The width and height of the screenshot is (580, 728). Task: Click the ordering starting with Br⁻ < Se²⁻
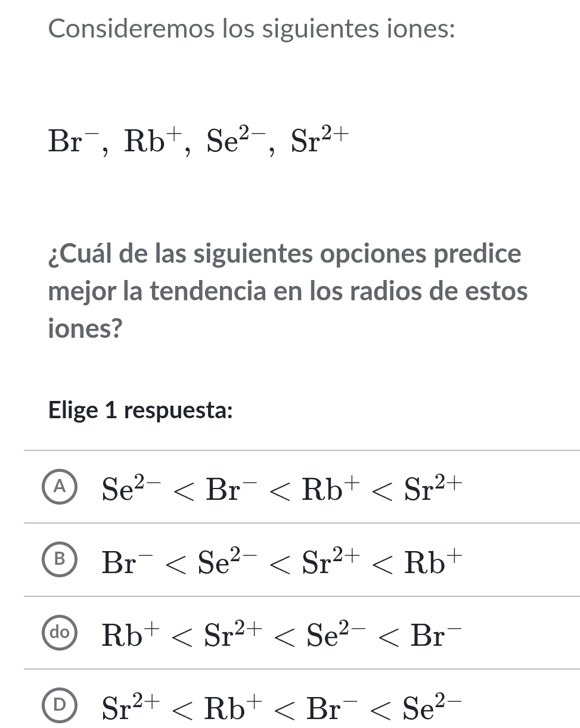[x=280, y=561]
